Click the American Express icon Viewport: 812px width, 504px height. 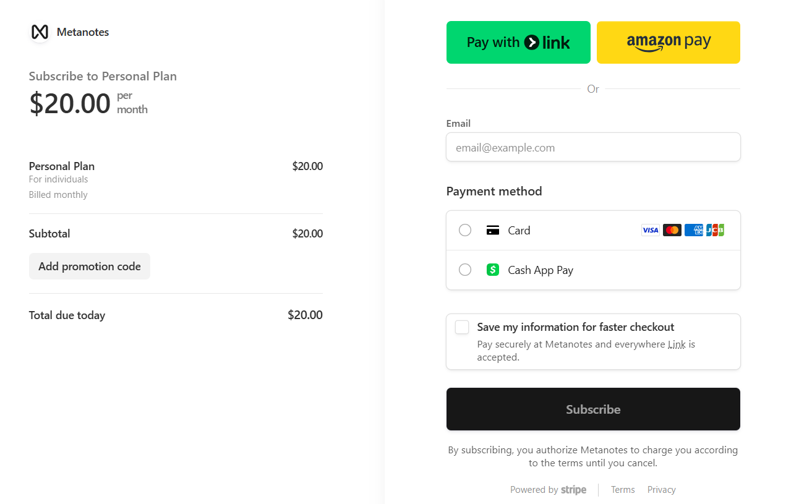693,230
